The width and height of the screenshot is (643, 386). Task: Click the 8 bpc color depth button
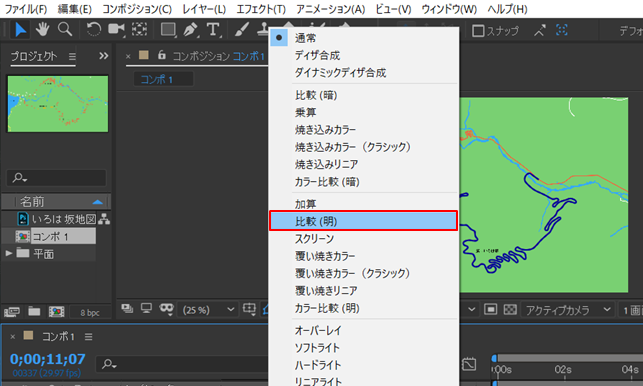(90, 313)
